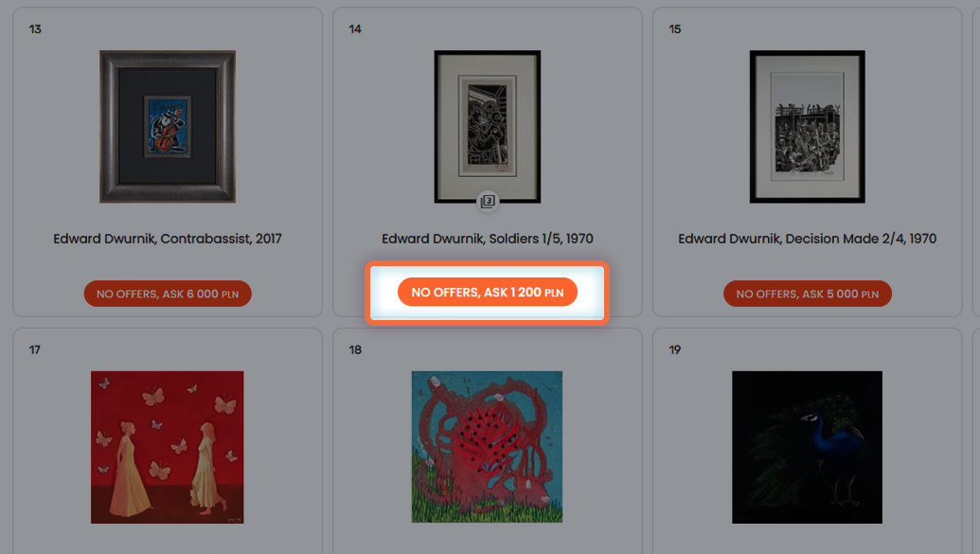Screen dimensions: 980x554
Task: Select the red butterflies painting in lot 17
Action: [168, 447]
